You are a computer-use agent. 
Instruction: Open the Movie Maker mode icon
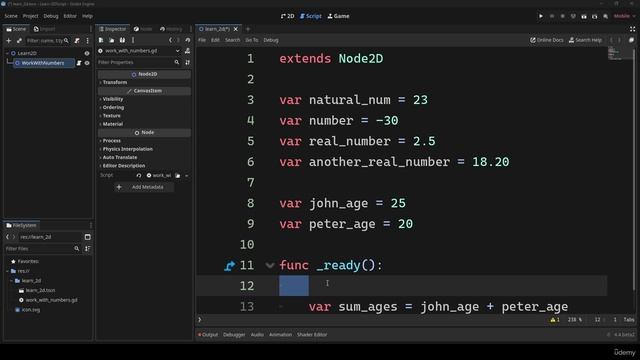(x=606, y=16)
